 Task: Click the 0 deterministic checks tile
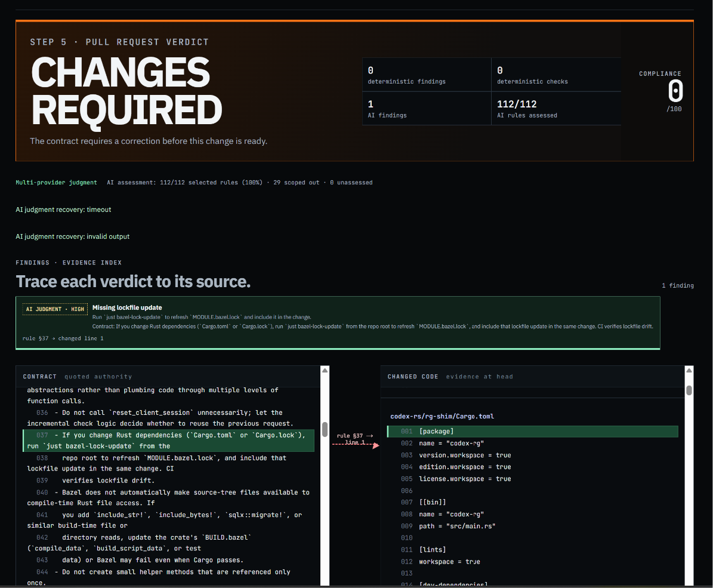click(x=555, y=75)
